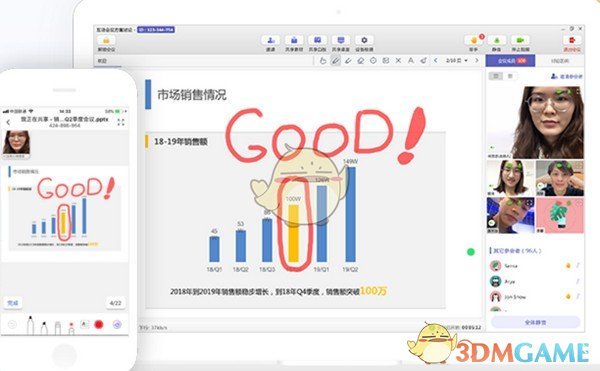The width and height of the screenshot is (600, 371).
Task: Toggle the green camera stop video button
Action: (x=520, y=40)
